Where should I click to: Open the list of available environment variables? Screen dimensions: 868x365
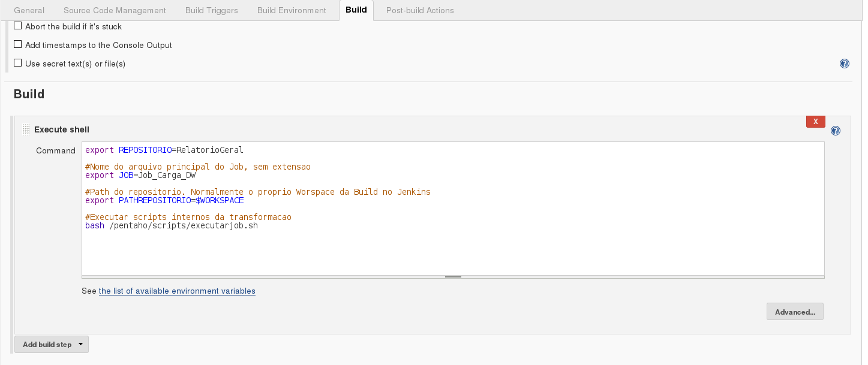pos(177,291)
